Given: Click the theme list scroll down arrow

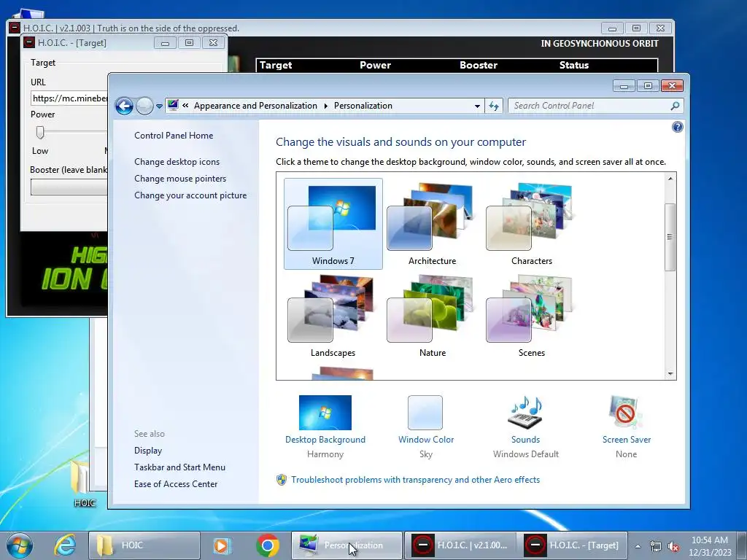Looking at the screenshot, I should coord(670,374).
